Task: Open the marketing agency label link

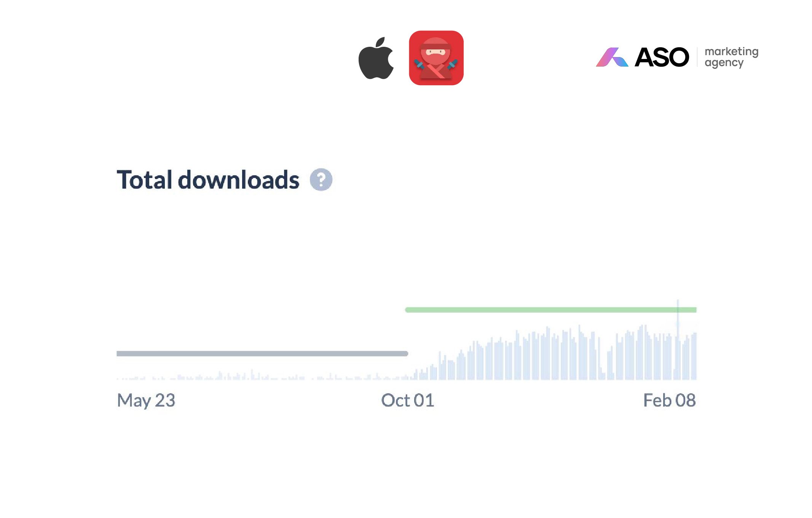Action: [x=731, y=57]
